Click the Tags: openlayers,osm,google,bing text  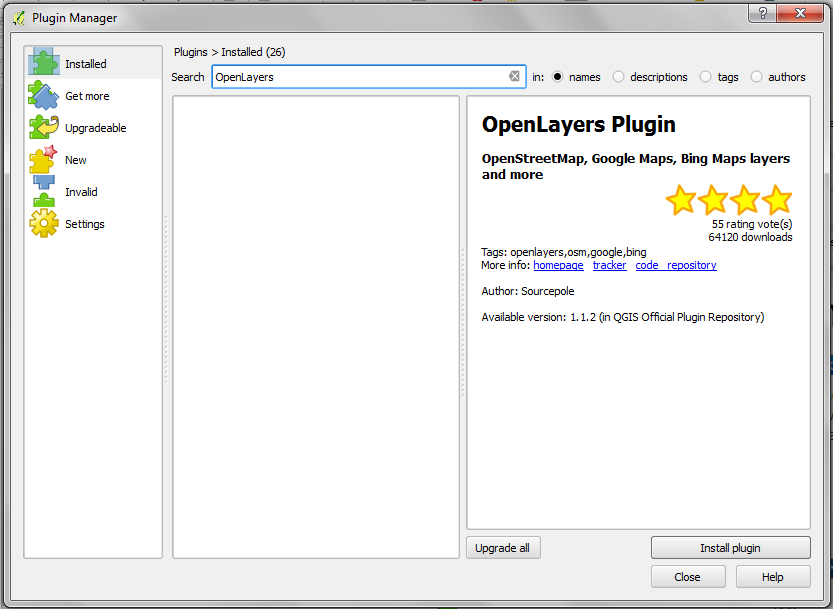tap(564, 252)
